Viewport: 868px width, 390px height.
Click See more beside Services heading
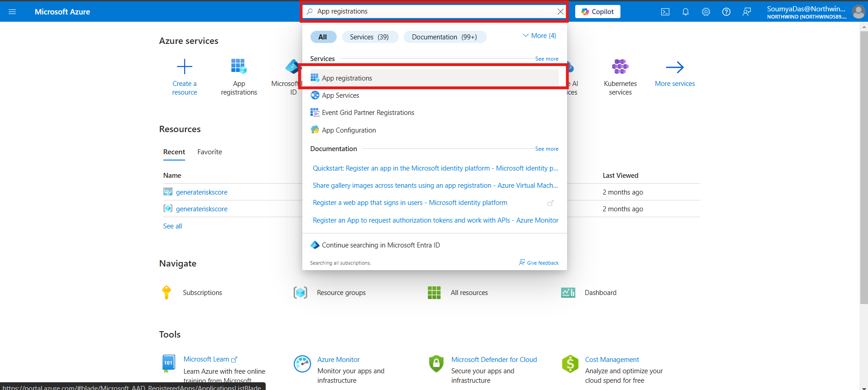click(546, 59)
